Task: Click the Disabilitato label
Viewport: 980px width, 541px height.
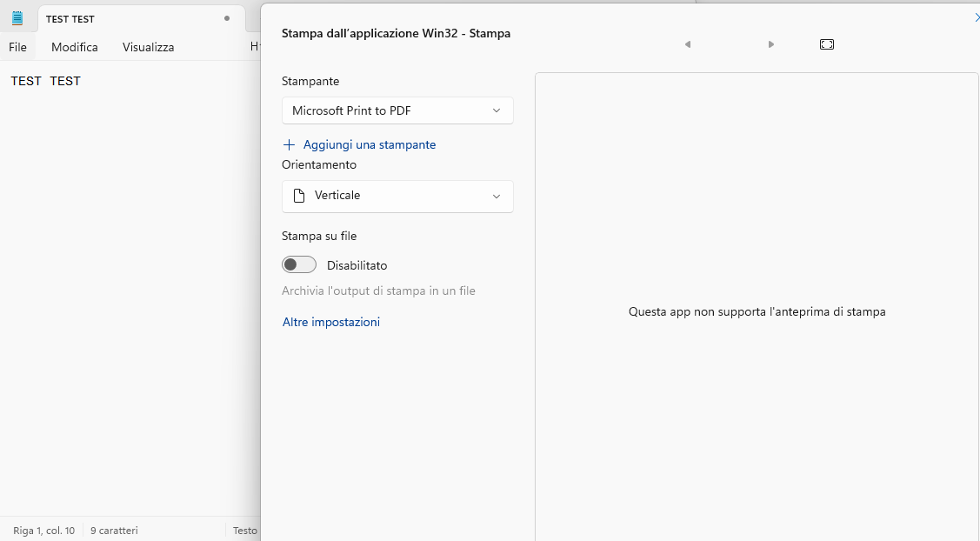Action: coord(357,265)
